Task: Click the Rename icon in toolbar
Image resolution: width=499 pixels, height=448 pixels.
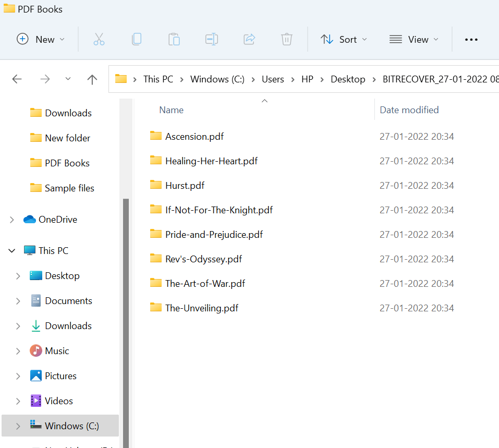Action: (212, 39)
